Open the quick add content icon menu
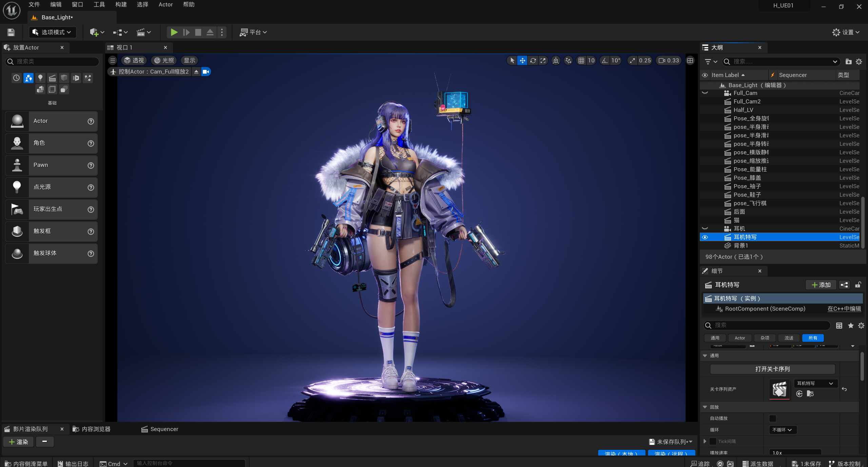Image resolution: width=868 pixels, height=467 pixels. (x=97, y=32)
